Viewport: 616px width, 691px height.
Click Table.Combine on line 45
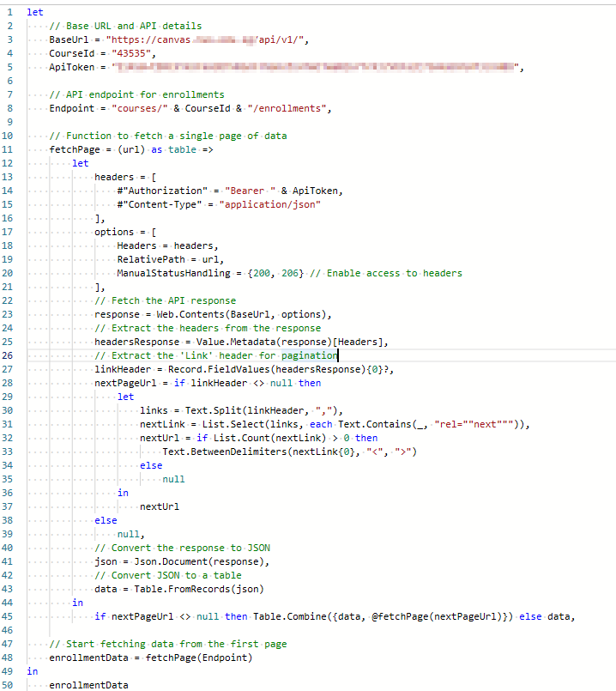[x=290, y=616]
